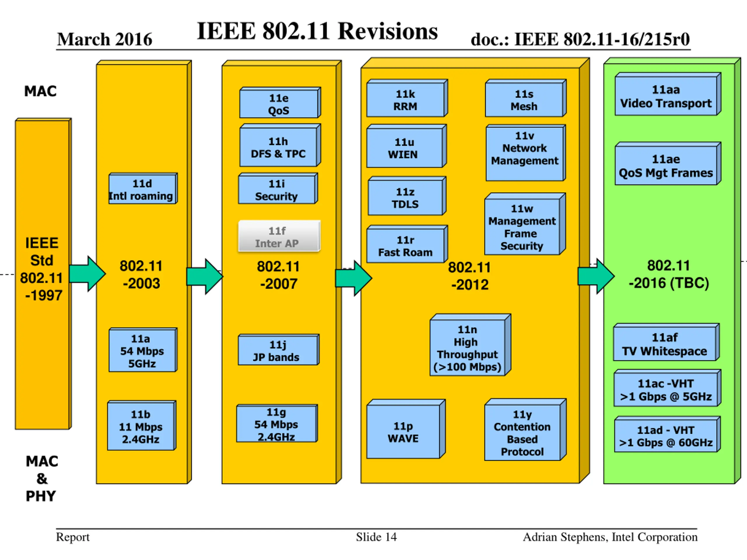Click the '802.11 -2016 (TBC)' label

[669, 274]
